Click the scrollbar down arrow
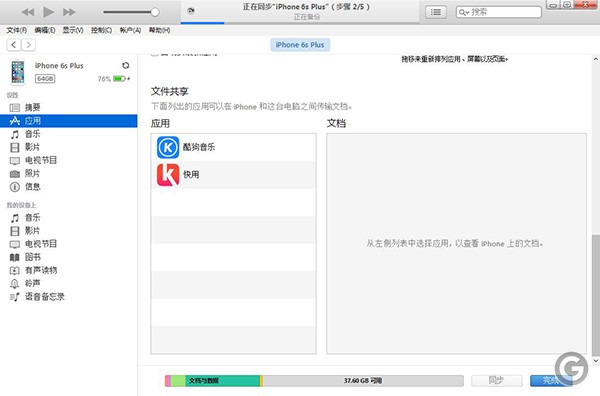This screenshot has width=600, height=396. (595, 360)
